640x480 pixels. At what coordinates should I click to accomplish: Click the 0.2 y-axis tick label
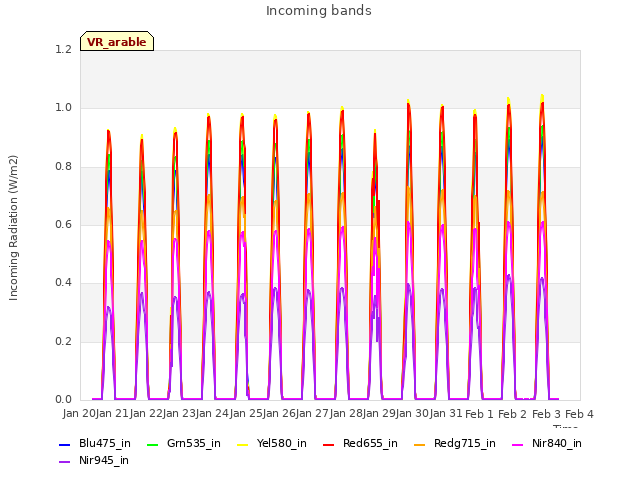pyautogui.click(x=64, y=341)
